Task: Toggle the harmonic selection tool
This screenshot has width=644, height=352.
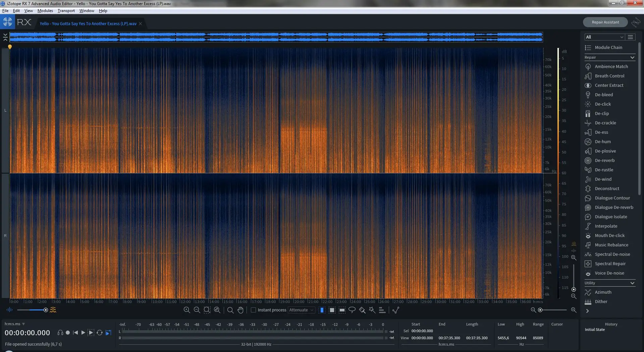Action: coord(382,310)
